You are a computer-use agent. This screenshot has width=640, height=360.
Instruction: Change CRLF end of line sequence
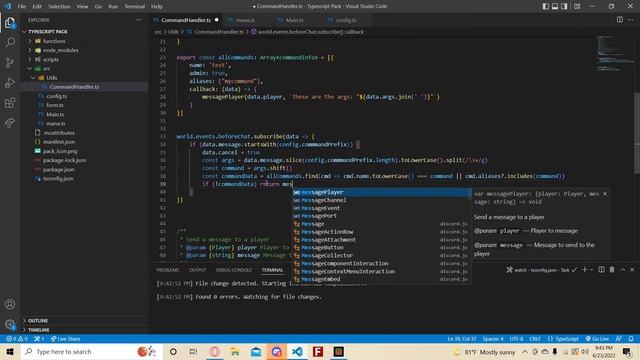[x=535, y=339]
